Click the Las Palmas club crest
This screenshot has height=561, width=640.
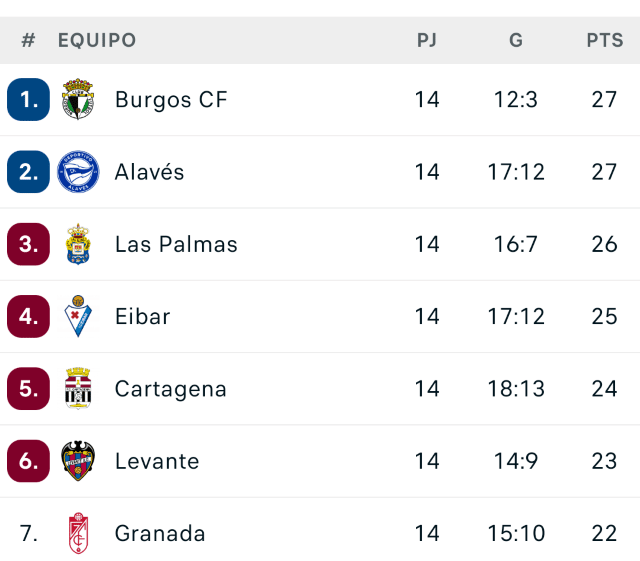coord(78,244)
